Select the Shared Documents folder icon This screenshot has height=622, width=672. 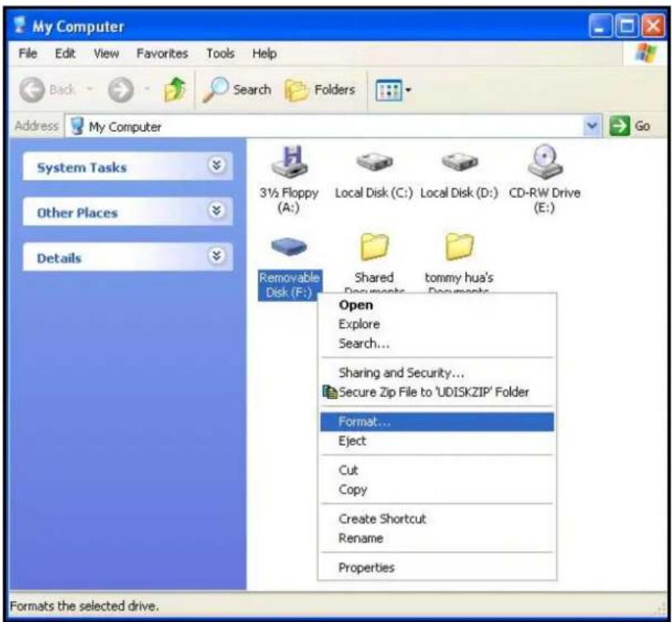pos(375,247)
